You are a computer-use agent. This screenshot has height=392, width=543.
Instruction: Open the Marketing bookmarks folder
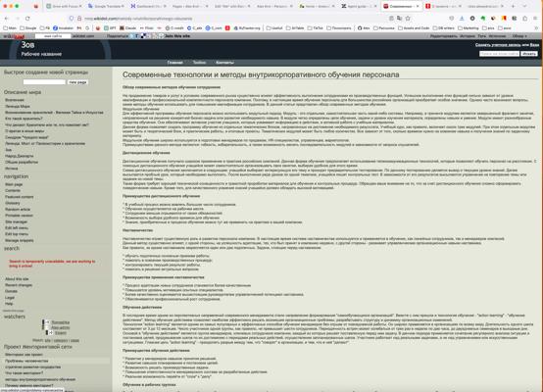469,28
